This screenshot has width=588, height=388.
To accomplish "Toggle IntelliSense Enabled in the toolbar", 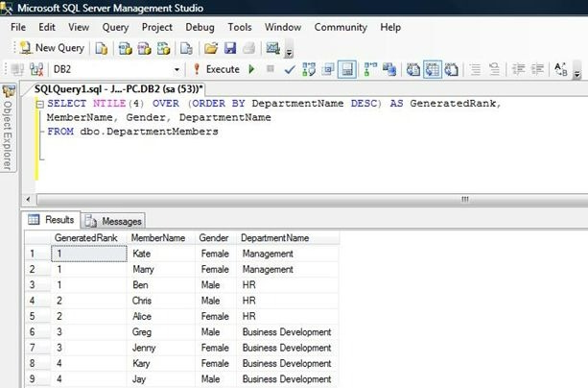I will point(347,69).
